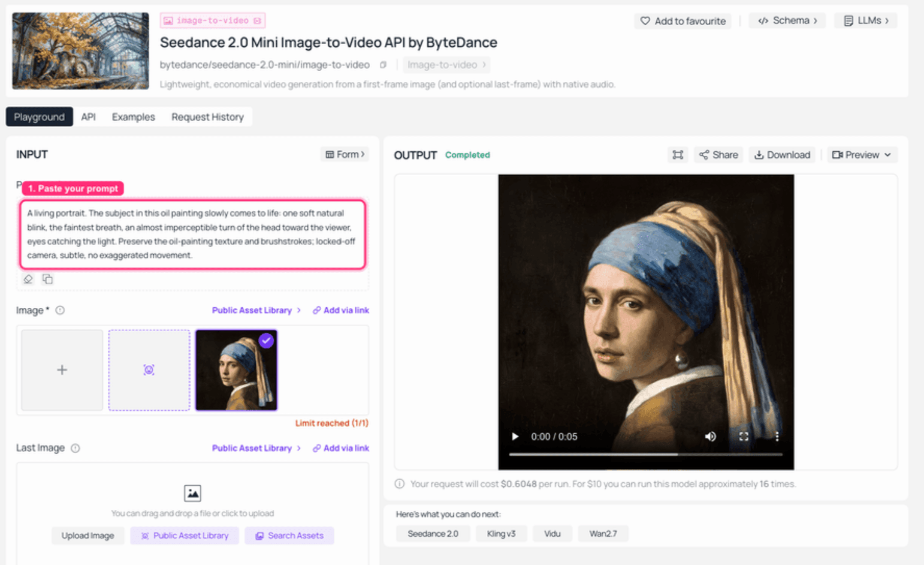Open the video more options menu
This screenshot has width=924, height=565.
(x=777, y=436)
